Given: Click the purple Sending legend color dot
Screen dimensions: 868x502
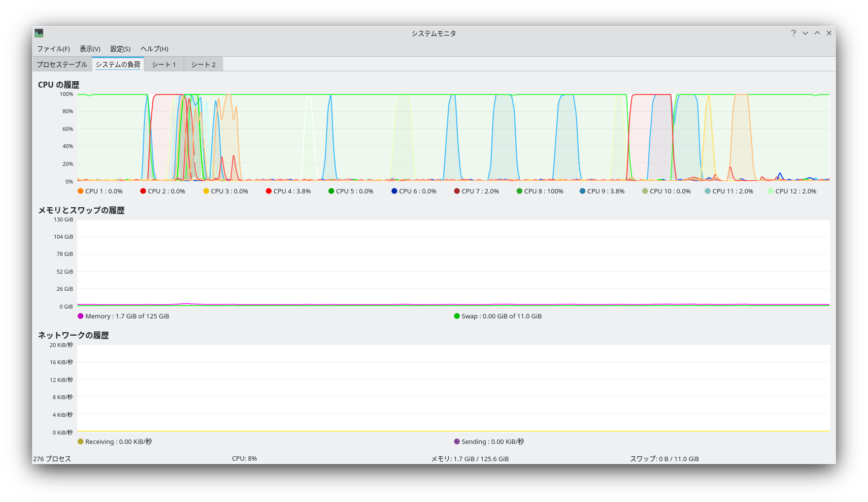Looking at the screenshot, I should [x=457, y=441].
